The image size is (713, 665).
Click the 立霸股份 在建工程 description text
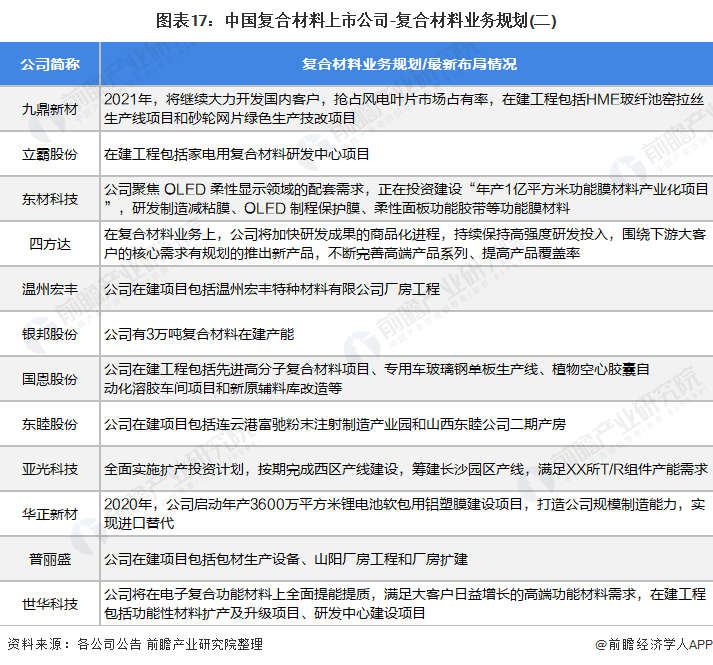tap(237, 154)
